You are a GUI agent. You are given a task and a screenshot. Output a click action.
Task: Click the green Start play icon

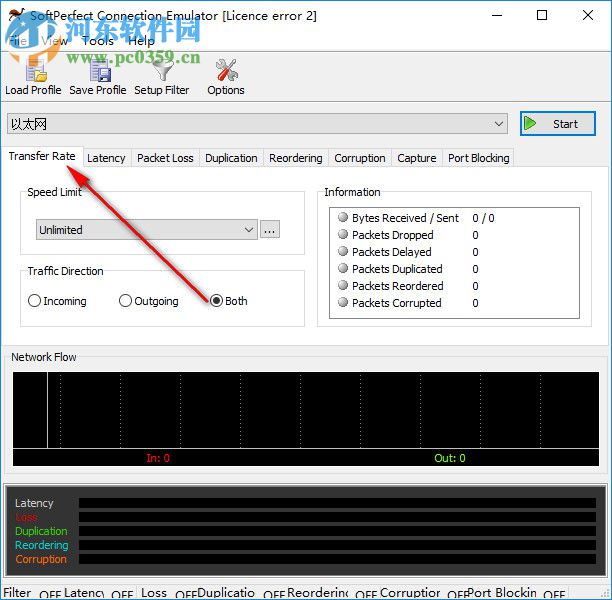point(530,123)
